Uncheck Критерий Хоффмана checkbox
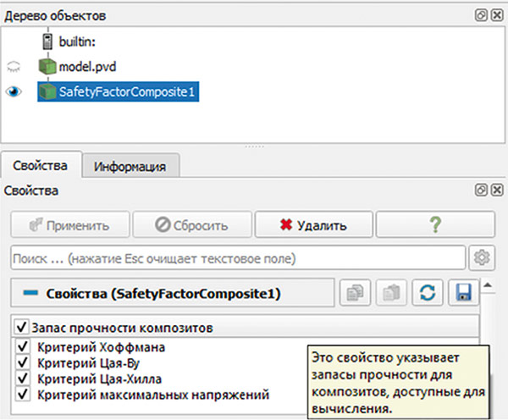The width and height of the screenshot is (508, 420). [x=23, y=348]
